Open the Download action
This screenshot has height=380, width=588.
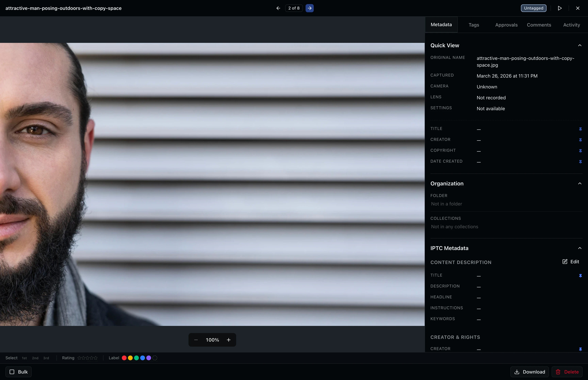[x=529, y=372]
